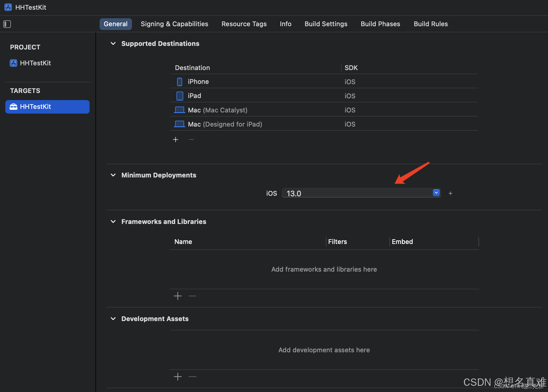The width and height of the screenshot is (548, 392).
Task: Click the Mac (Mac Catalyst) device icon
Action: tap(179, 109)
